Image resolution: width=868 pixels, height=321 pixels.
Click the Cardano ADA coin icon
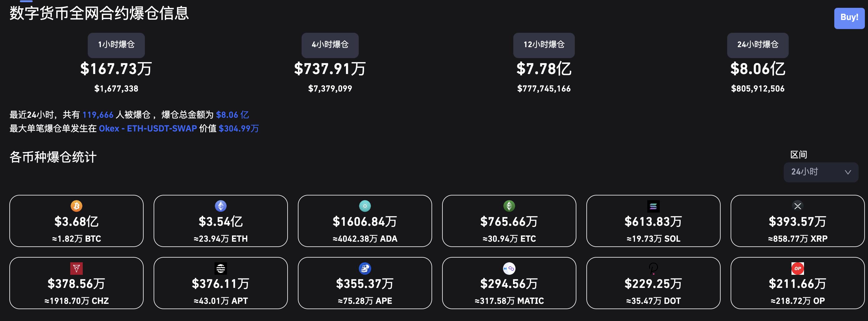click(365, 206)
